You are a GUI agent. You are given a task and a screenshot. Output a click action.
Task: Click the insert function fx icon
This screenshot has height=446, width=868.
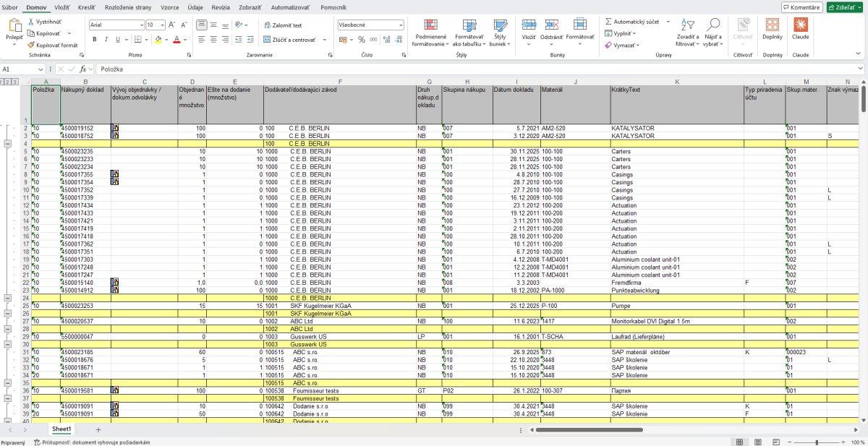(x=83, y=69)
